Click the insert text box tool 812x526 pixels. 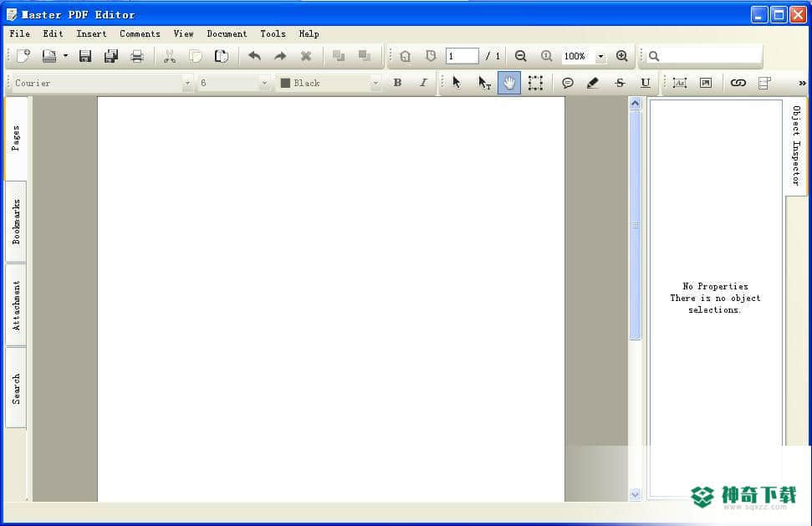click(x=679, y=83)
